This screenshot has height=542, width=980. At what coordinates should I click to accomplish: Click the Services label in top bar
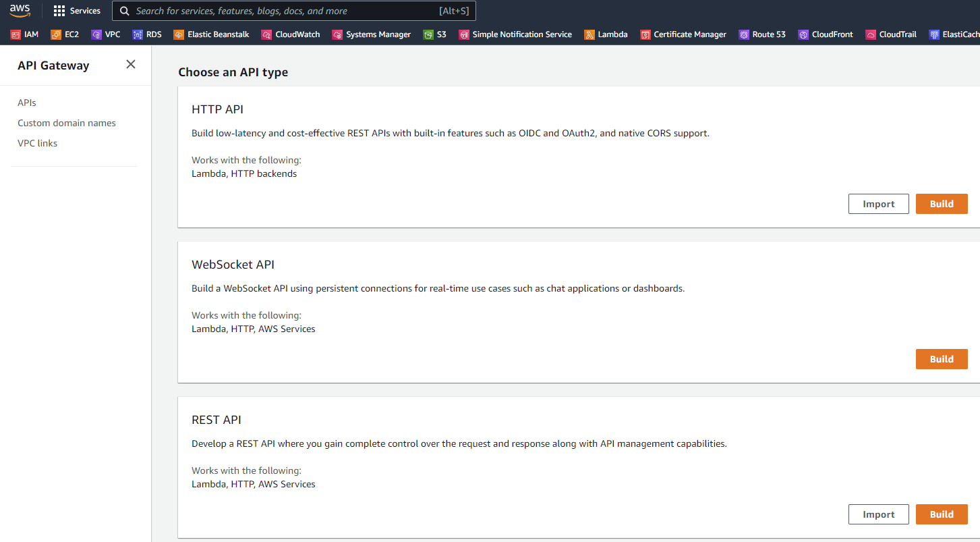[85, 11]
